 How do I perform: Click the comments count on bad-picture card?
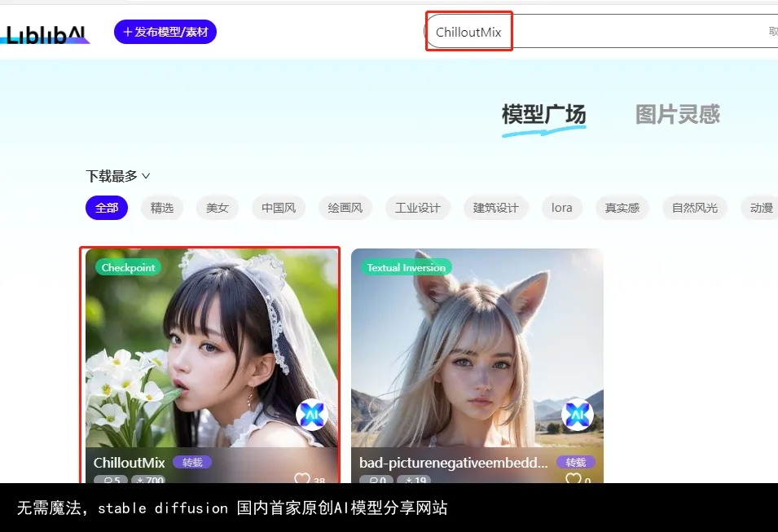click(x=377, y=479)
